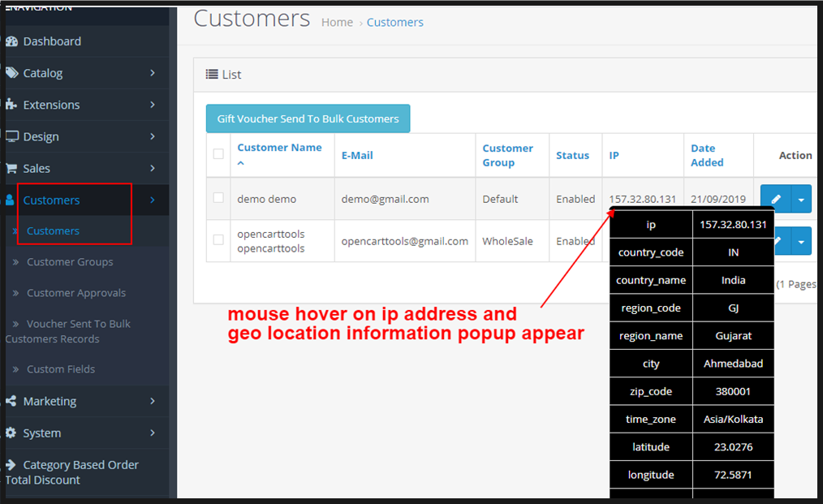Expand the Catalog menu chevron
823x504 pixels.
coord(153,73)
